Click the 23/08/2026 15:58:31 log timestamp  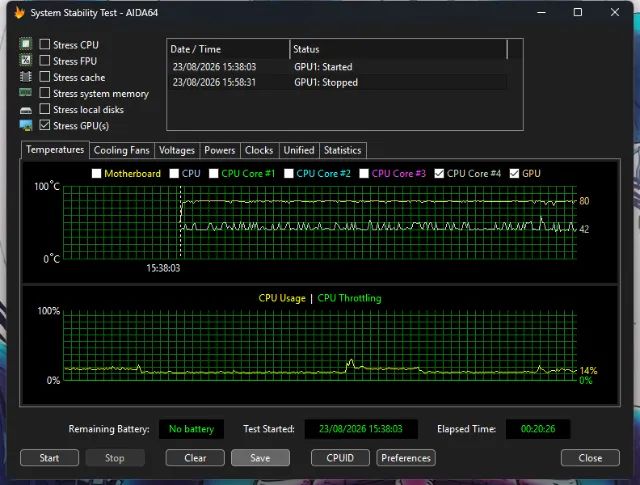(x=214, y=82)
